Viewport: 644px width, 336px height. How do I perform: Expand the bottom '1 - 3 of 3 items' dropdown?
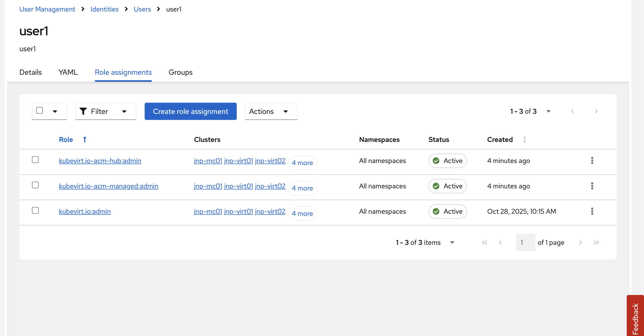coord(452,242)
